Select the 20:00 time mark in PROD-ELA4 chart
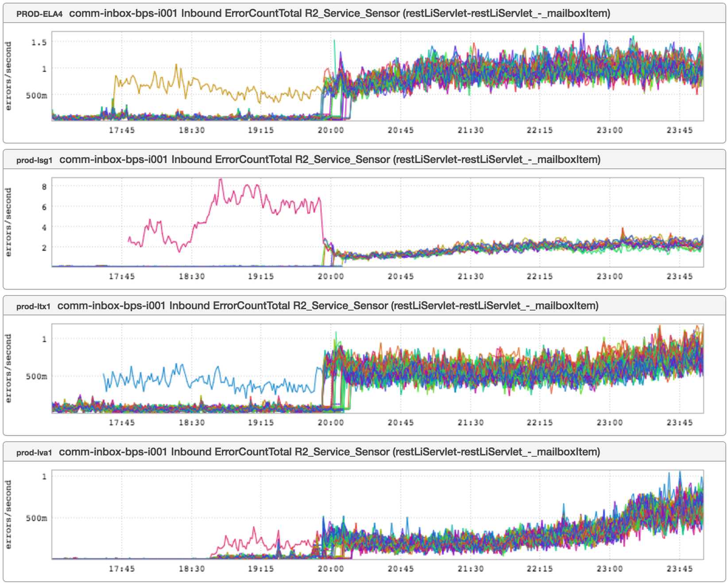 330,130
